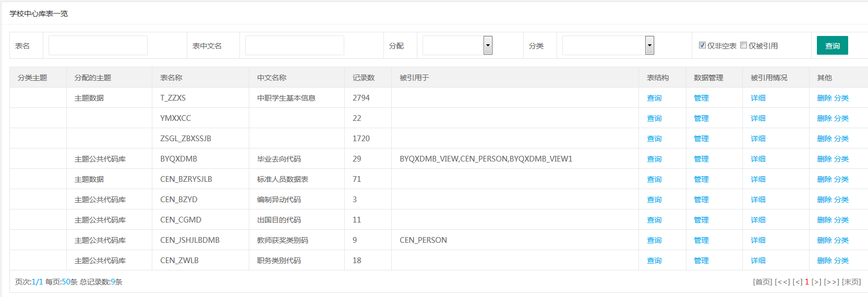Viewport: 868px width, 297px height.
Task: Click 删除 in the YMXXCC row
Action: [824, 118]
